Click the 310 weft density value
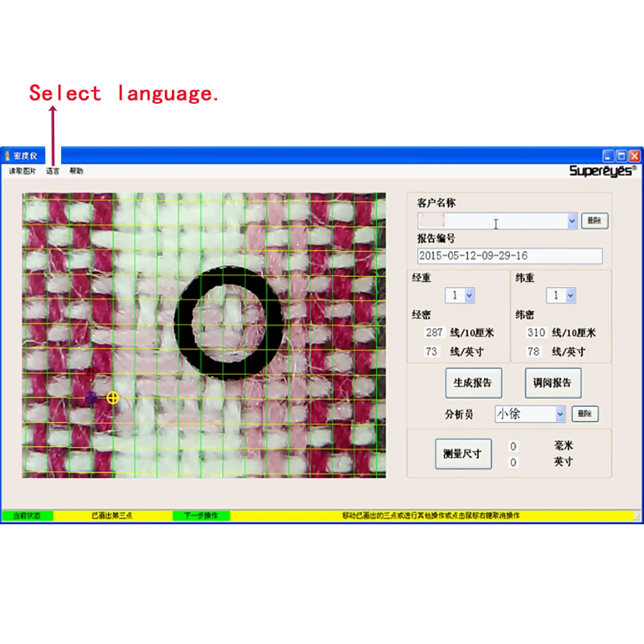This screenshot has height=644, width=644. (536, 332)
